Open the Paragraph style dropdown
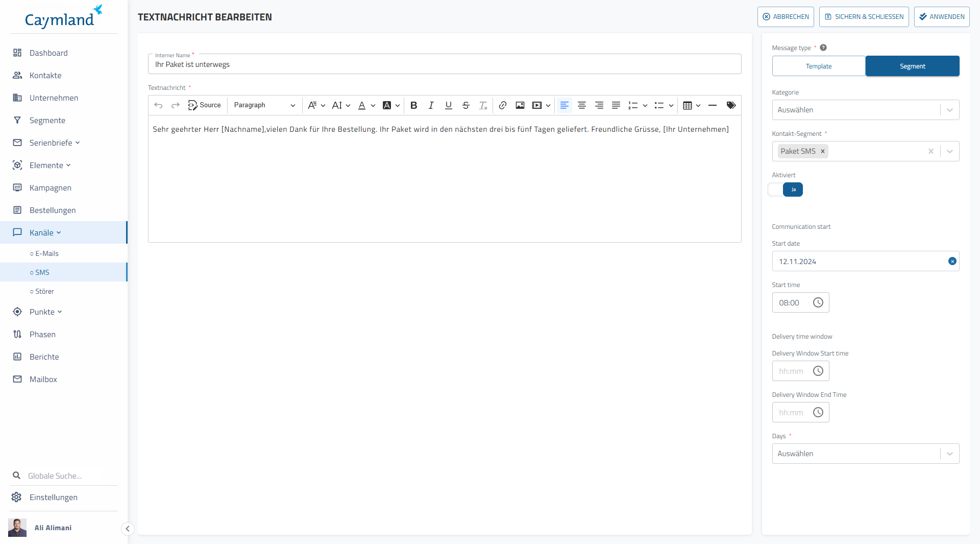980x544 pixels. tap(264, 105)
